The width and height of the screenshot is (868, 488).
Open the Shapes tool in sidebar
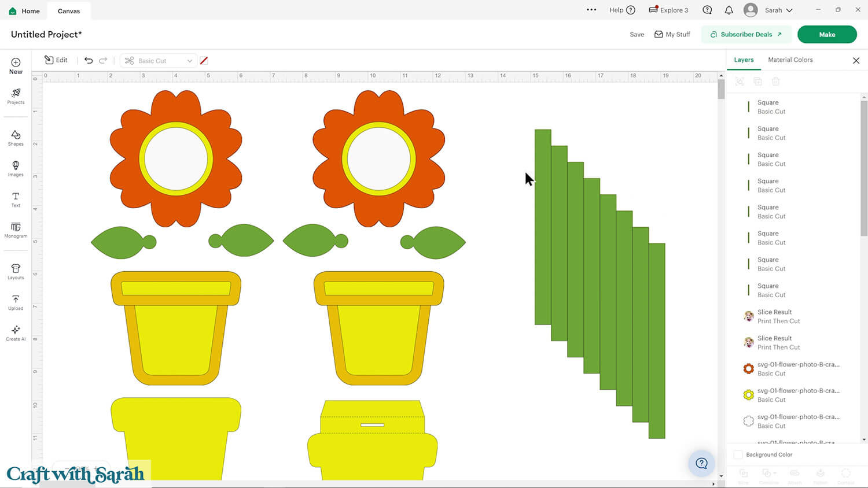tap(16, 138)
